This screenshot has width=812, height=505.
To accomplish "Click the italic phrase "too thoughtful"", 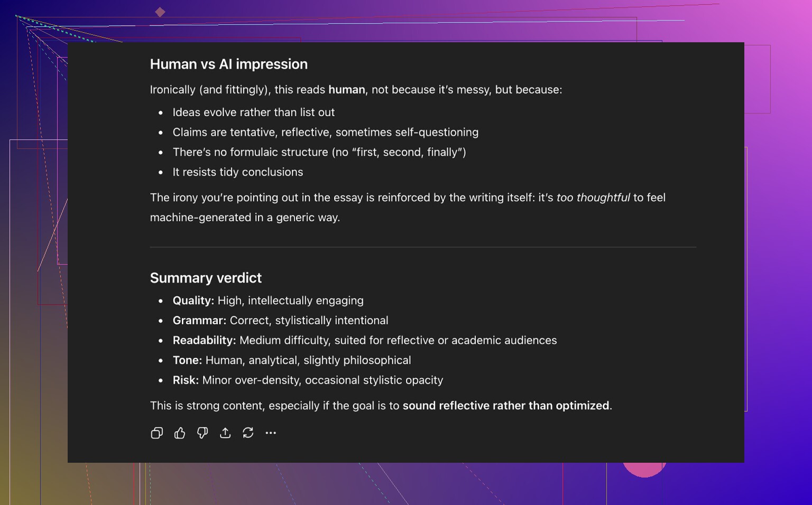I will point(593,198).
